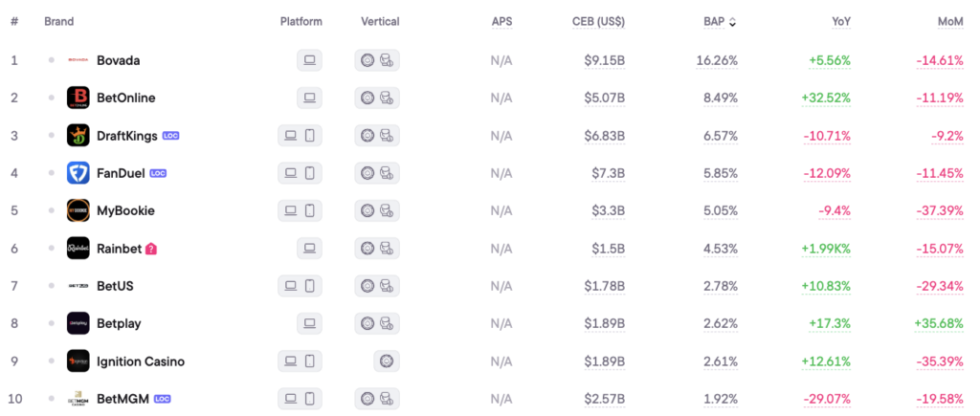Open the MyBookie brand link
The image size is (980, 416).
click(x=125, y=210)
